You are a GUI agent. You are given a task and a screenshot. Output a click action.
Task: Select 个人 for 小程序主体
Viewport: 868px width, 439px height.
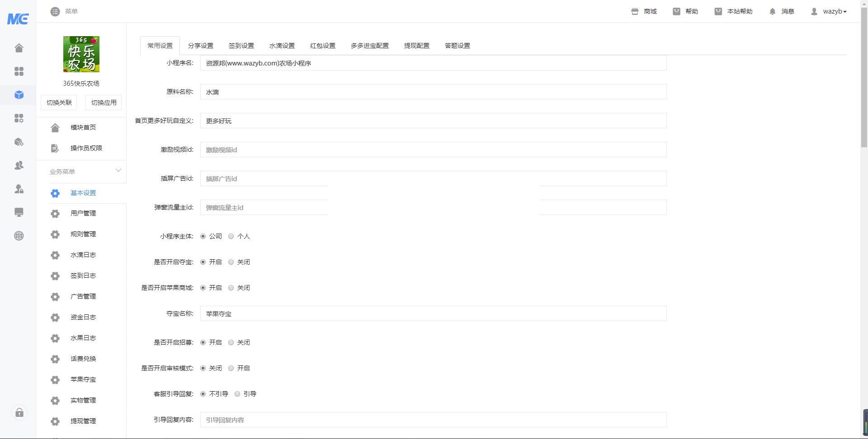[x=231, y=236]
